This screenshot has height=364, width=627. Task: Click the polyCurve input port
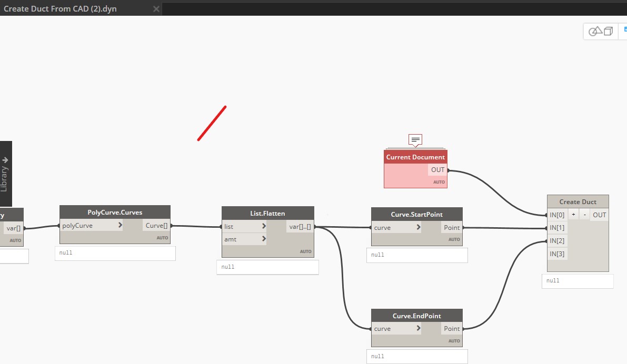click(91, 225)
